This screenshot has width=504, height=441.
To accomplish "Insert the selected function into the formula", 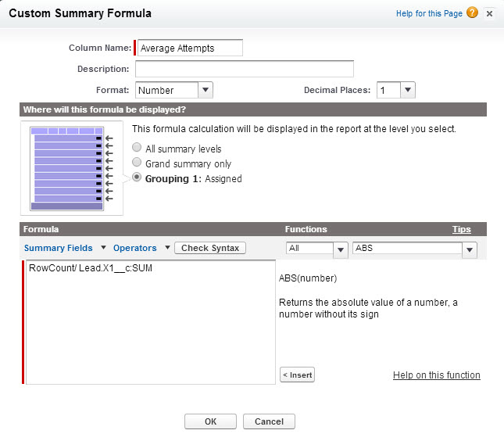I will point(298,375).
